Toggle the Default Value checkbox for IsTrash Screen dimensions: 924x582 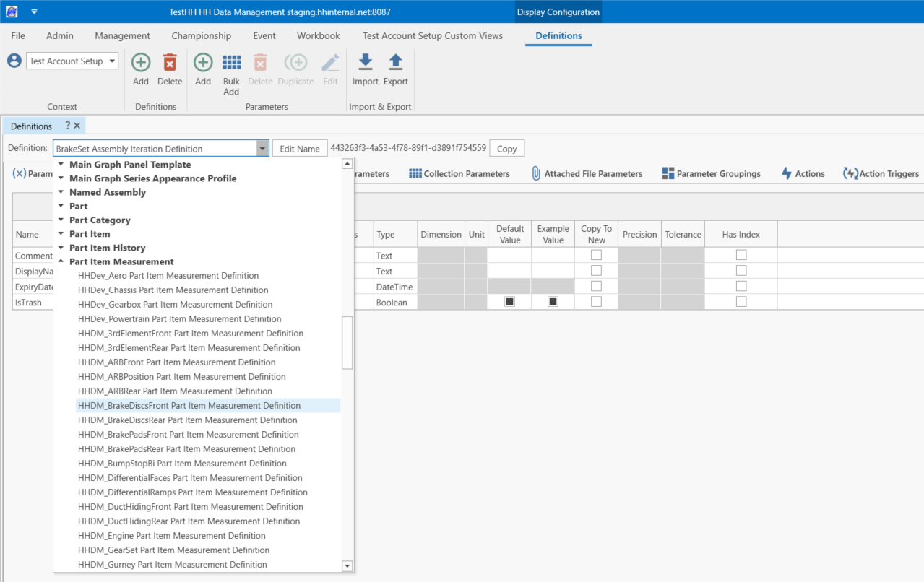[x=509, y=303]
